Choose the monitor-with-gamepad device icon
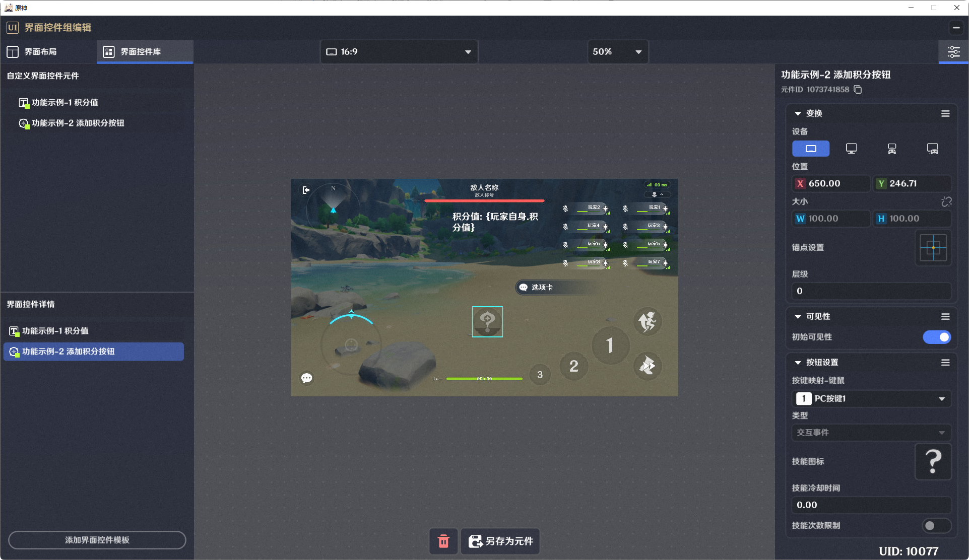 932,149
